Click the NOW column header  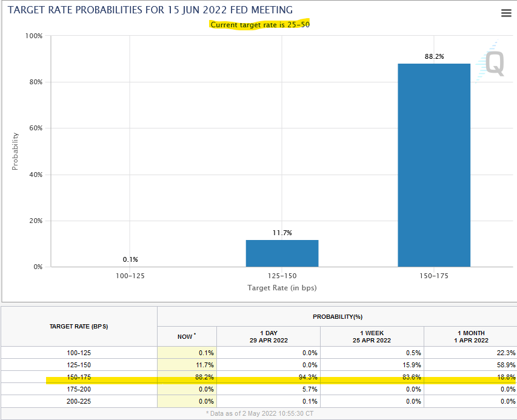click(186, 336)
